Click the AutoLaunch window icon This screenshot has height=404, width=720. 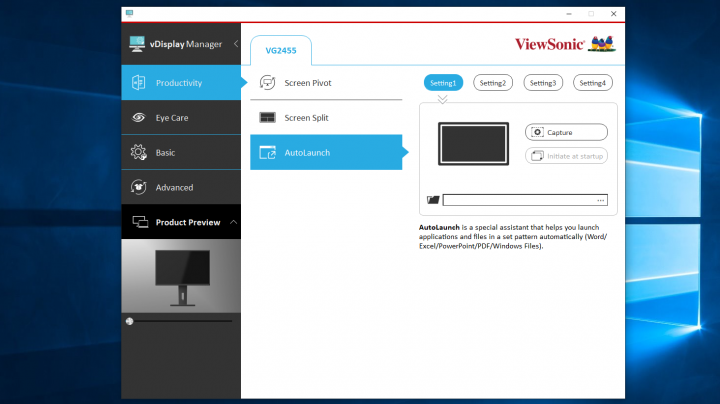(267, 152)
